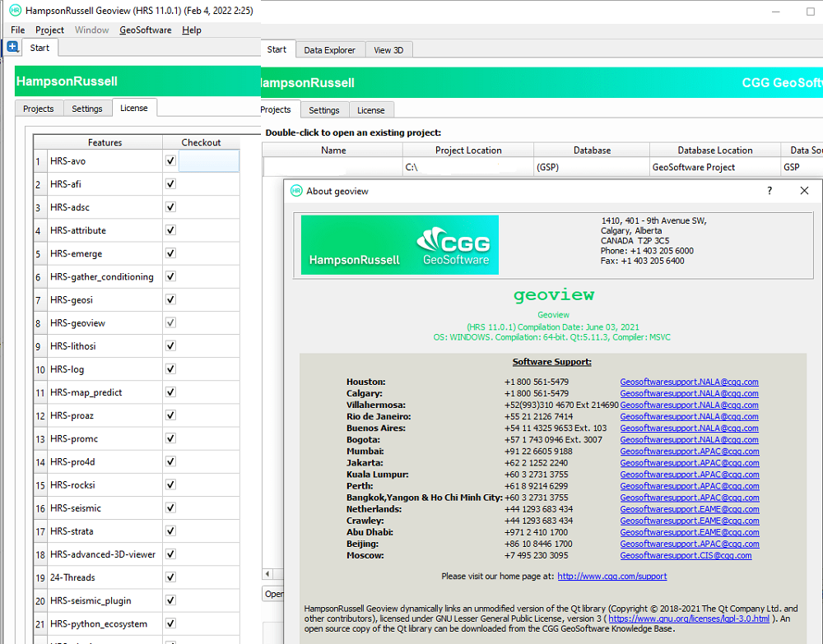Viewport: 823px width, 644px height.
Task: Open the View 3D tab
Action: tap(388, 50)
